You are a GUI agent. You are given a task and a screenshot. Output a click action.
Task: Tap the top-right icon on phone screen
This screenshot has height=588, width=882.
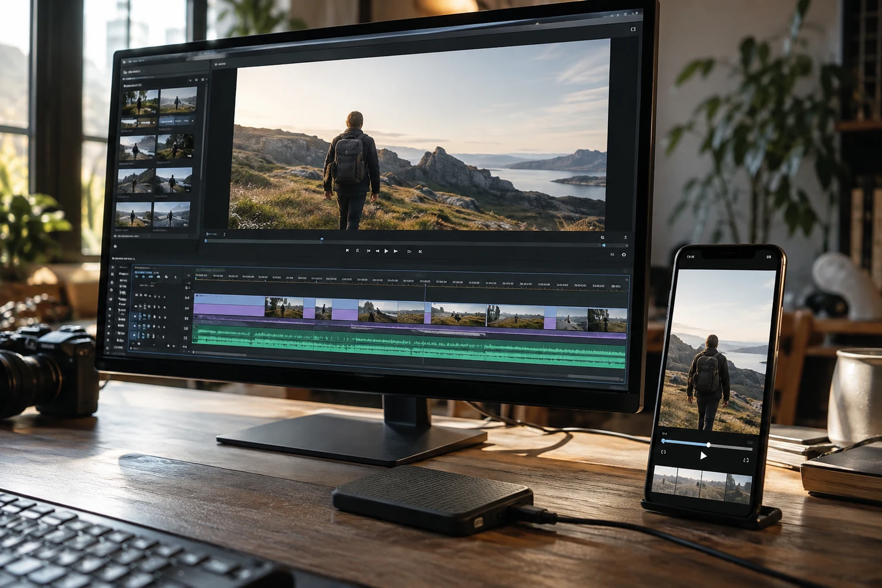[x=768, y=257]
